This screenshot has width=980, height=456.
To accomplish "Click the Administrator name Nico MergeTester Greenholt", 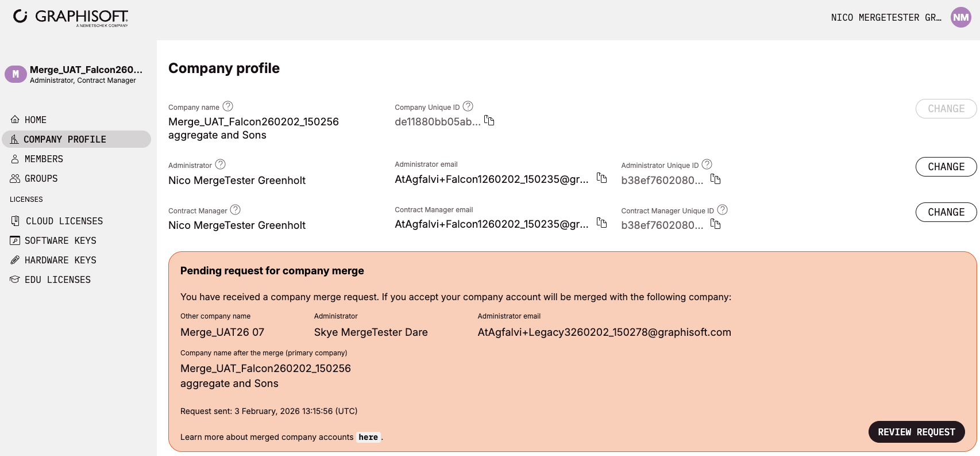I will click(x=237, y=181).
